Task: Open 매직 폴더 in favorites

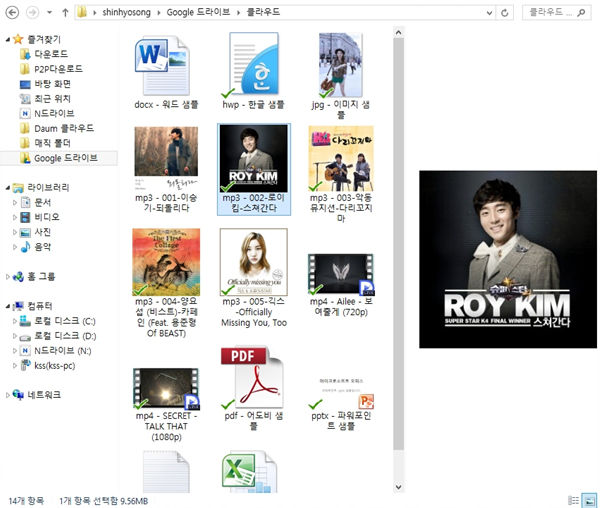Action: click(x=52, y=143)
